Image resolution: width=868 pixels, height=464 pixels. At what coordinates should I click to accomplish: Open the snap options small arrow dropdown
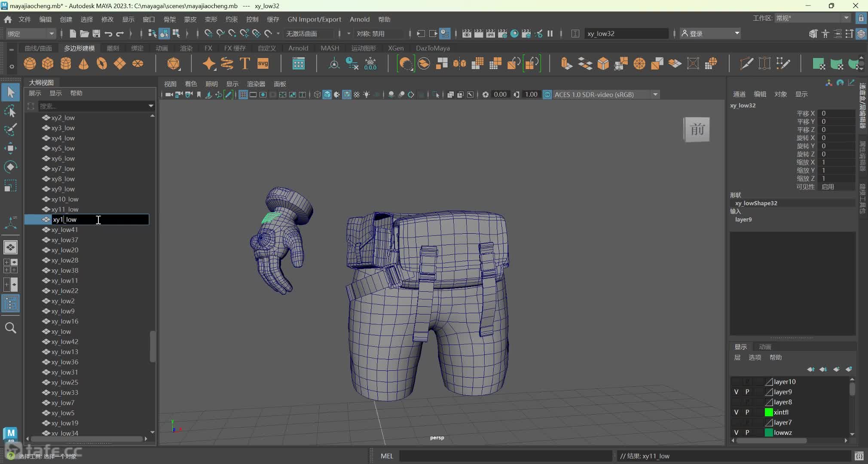coord(278,34)
